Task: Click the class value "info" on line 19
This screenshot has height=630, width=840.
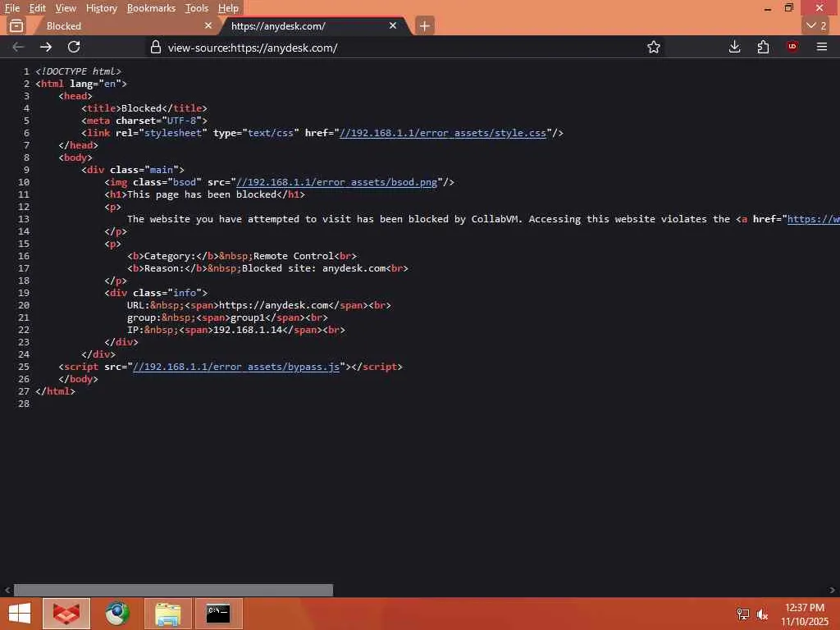Action: click(x=185, y=293)
